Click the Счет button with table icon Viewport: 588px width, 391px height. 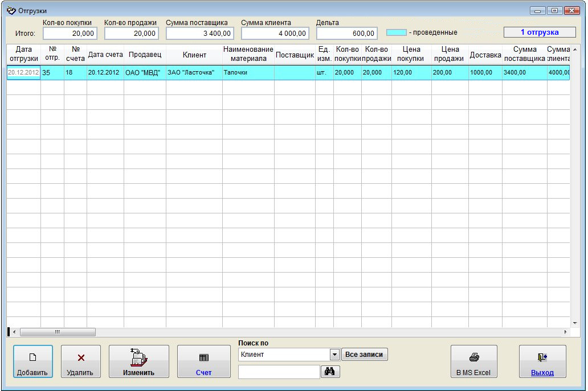203,361
